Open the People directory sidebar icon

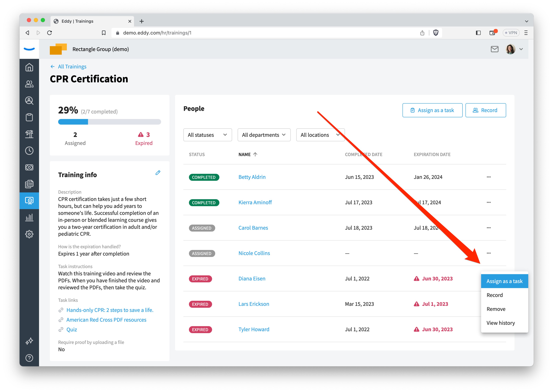tap(29, 84)
